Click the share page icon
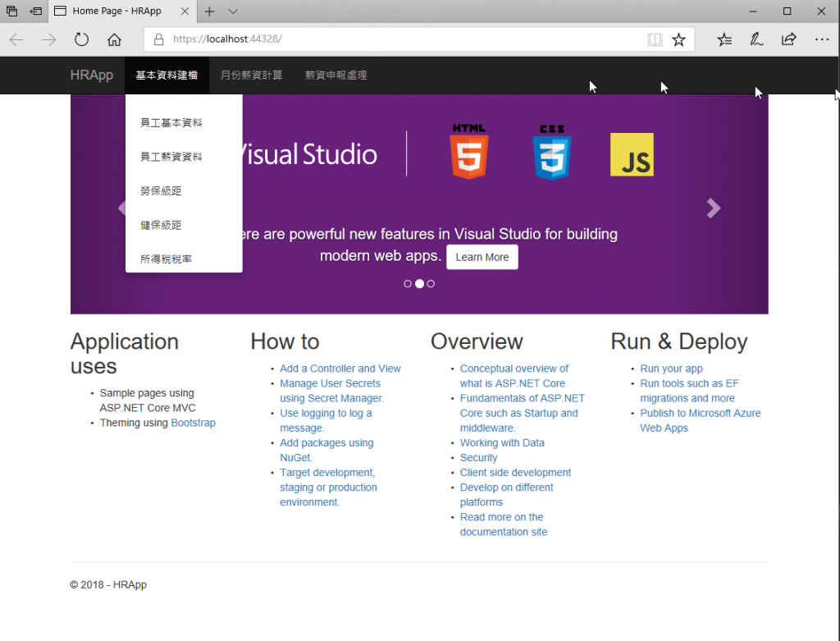 (788, 39)
